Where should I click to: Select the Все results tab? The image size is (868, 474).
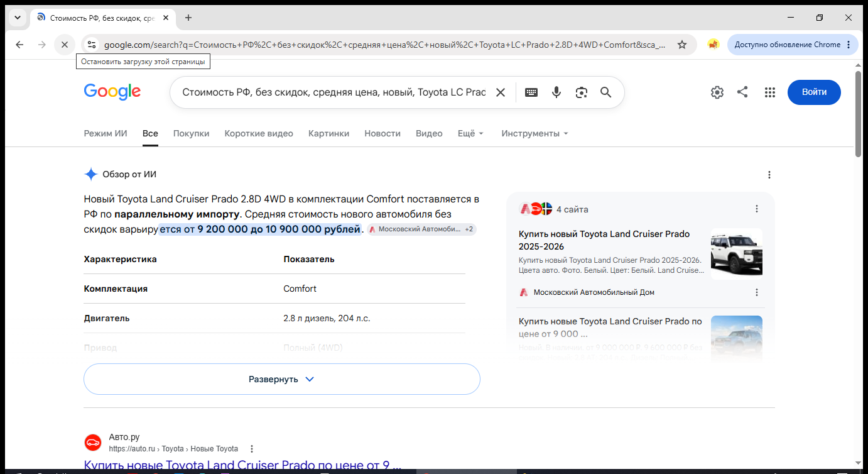150,133
